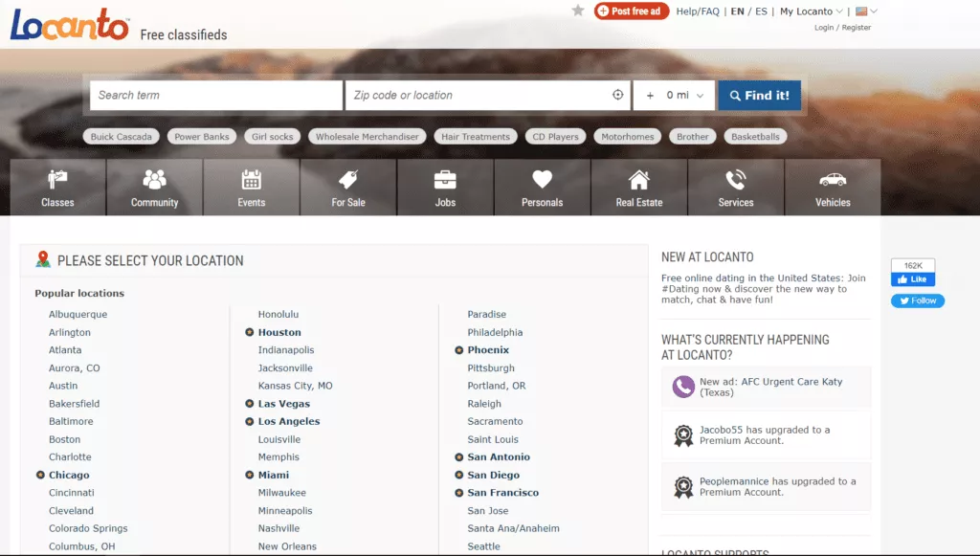Click the Find it! search button

point(759,95)
